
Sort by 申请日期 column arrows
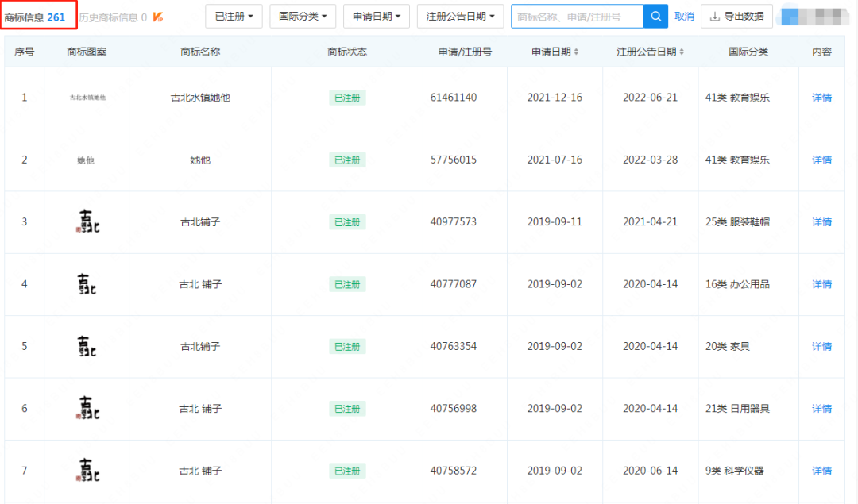point(576,52)
